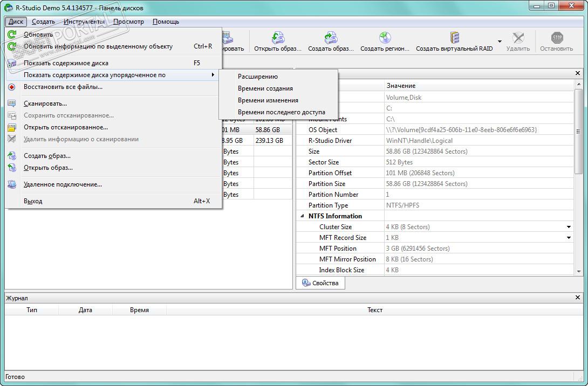Click the Удалить toolbar button

coord(518,41)
